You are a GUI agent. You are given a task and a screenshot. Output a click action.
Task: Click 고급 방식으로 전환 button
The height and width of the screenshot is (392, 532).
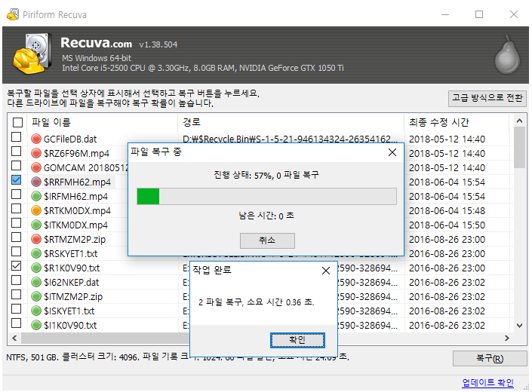[x=487, y=98]
